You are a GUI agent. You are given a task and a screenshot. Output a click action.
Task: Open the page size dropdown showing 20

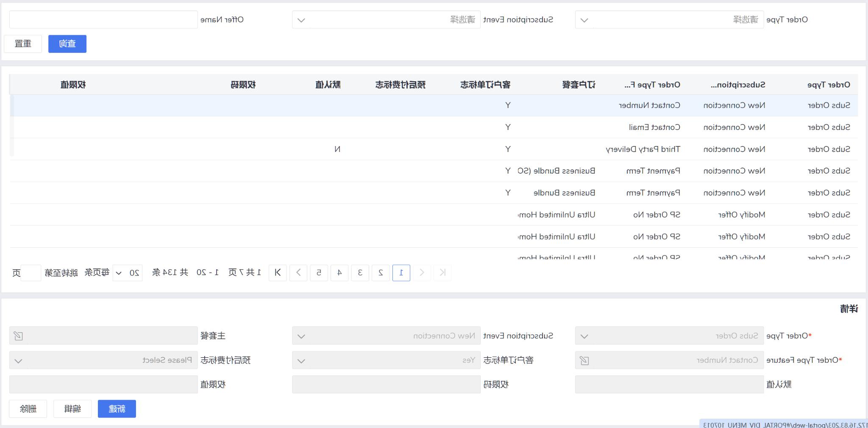[x=128, y=273]
